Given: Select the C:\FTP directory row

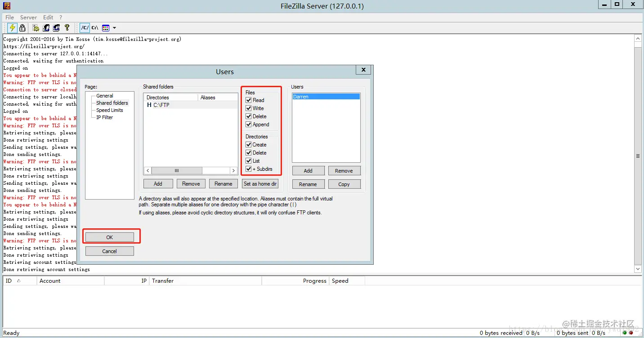Looking at the screenshot, I should point(191,105).
